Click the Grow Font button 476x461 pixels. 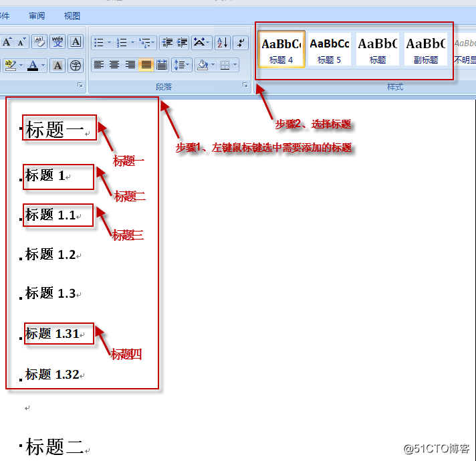coord(7,42)
